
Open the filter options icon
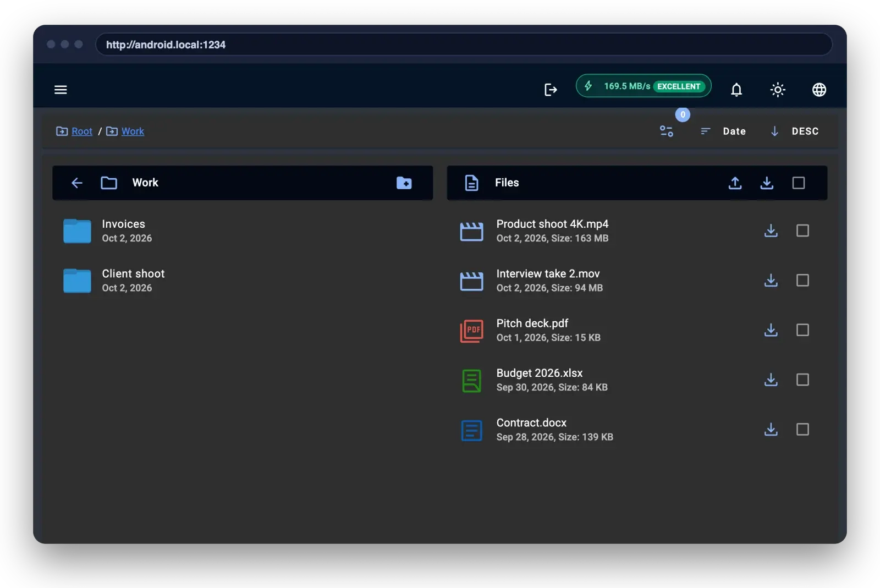point(667,131)
